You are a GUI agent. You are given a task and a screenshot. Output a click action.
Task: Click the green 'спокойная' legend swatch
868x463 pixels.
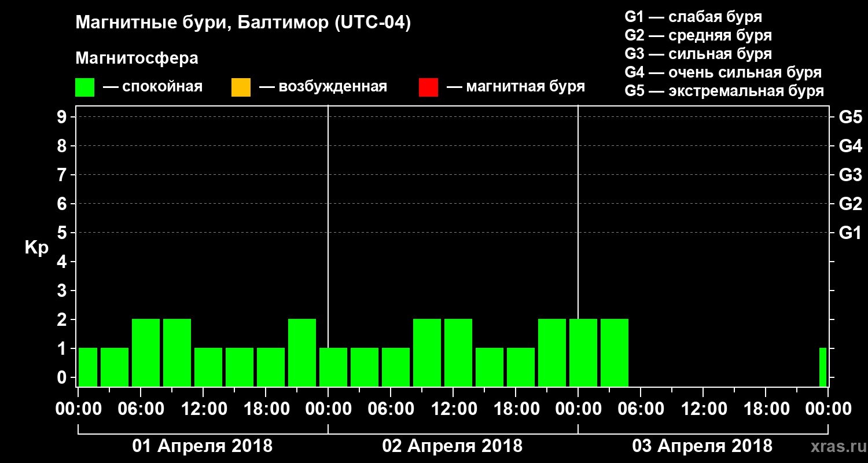85,87
